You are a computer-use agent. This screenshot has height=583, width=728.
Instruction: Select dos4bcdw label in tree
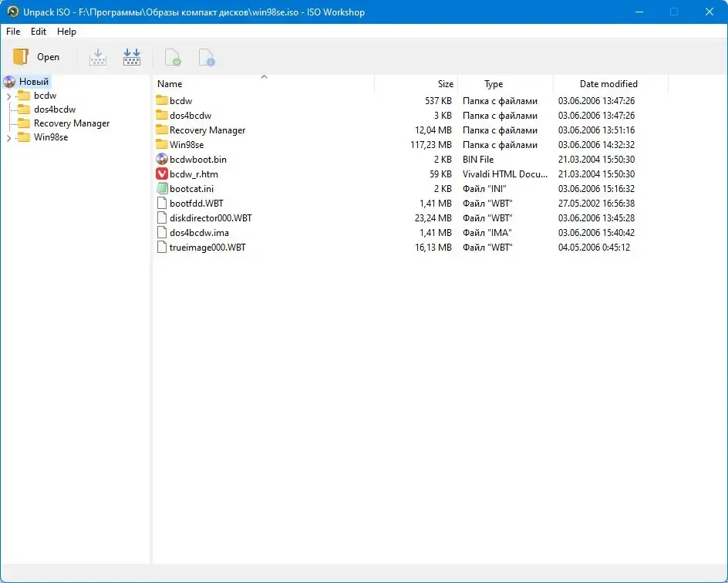tap(55, 110)
